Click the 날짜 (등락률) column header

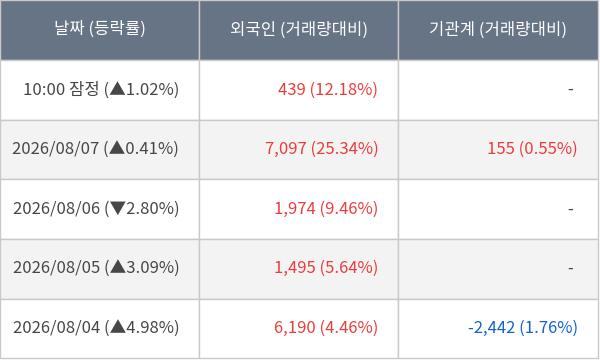[x=100, y=30]
